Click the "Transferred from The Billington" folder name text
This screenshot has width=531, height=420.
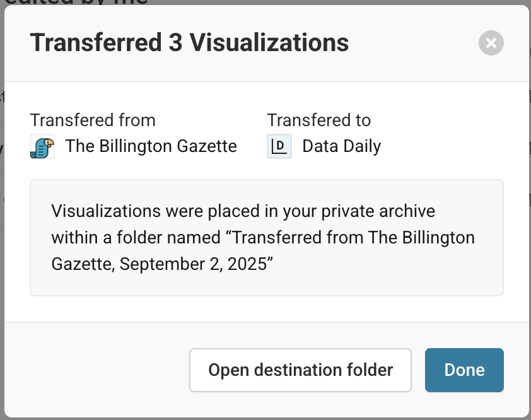[353, 238]
